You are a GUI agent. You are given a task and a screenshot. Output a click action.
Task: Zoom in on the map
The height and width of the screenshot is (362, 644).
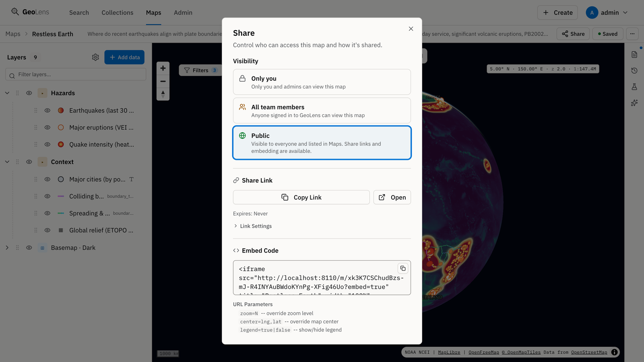pyautogui.click(x=163, y=68)
